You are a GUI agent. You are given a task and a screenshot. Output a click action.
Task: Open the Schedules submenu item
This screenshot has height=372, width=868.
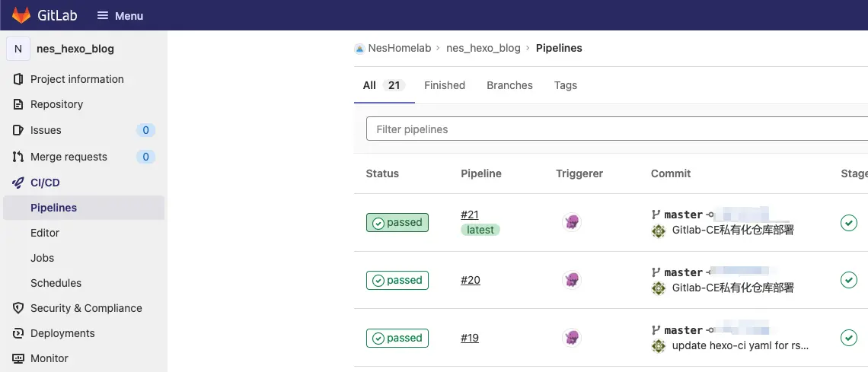pos(56,283)
